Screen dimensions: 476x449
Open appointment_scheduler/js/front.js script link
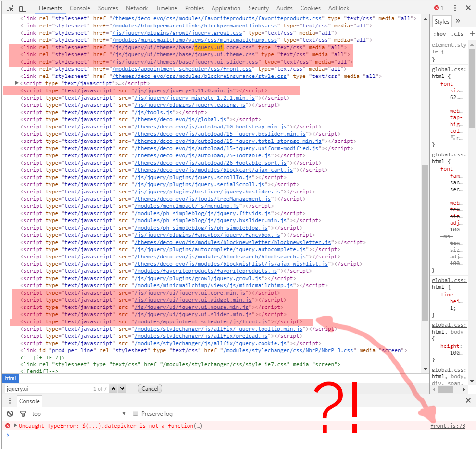201,322
